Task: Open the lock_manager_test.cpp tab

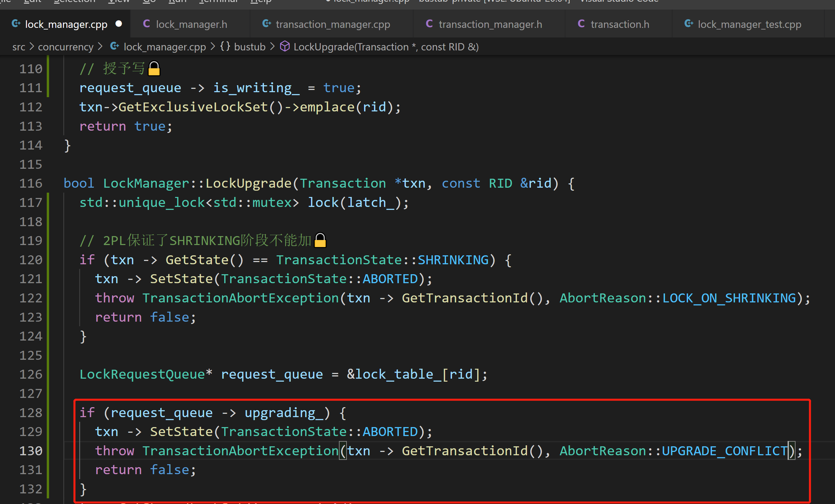Action: pos(749,25)
